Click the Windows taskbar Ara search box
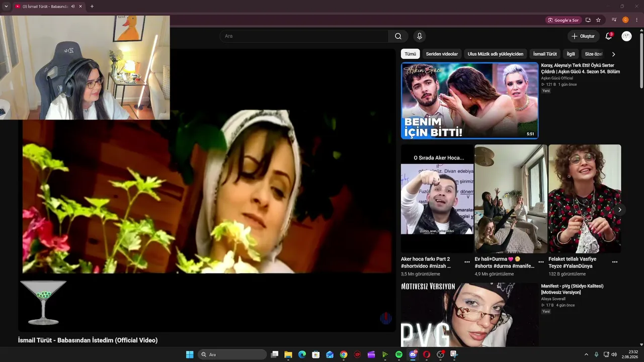Screen dimensions: 644x362 click(232, 354)
